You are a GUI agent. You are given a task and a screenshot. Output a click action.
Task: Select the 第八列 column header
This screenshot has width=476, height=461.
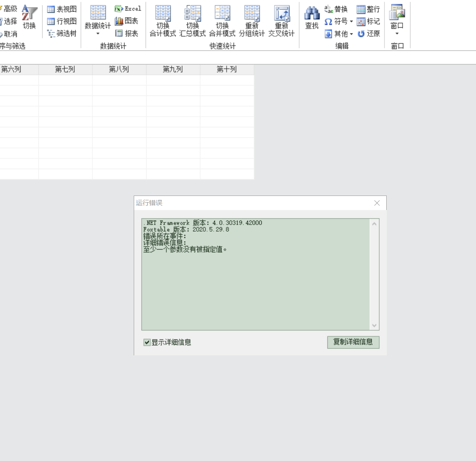click(x=119, y=70)
